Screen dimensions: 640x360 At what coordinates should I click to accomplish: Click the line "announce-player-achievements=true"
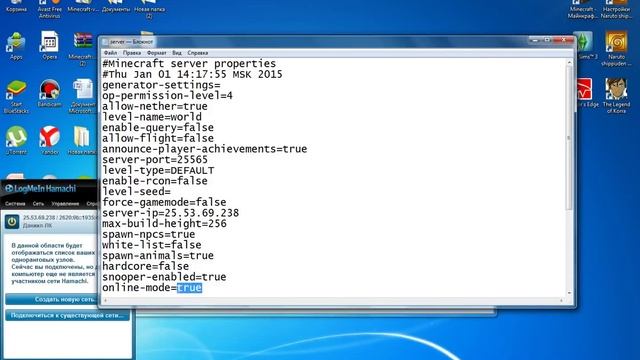click(204, 149)
